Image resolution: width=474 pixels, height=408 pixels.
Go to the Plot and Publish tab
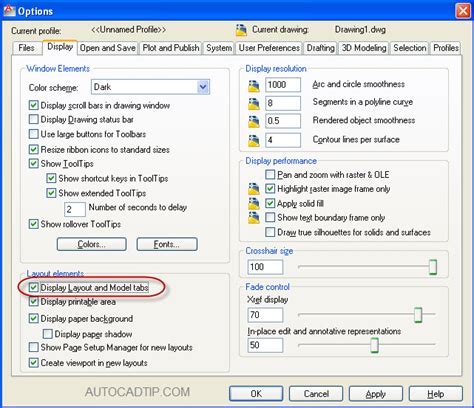[171, 48]
